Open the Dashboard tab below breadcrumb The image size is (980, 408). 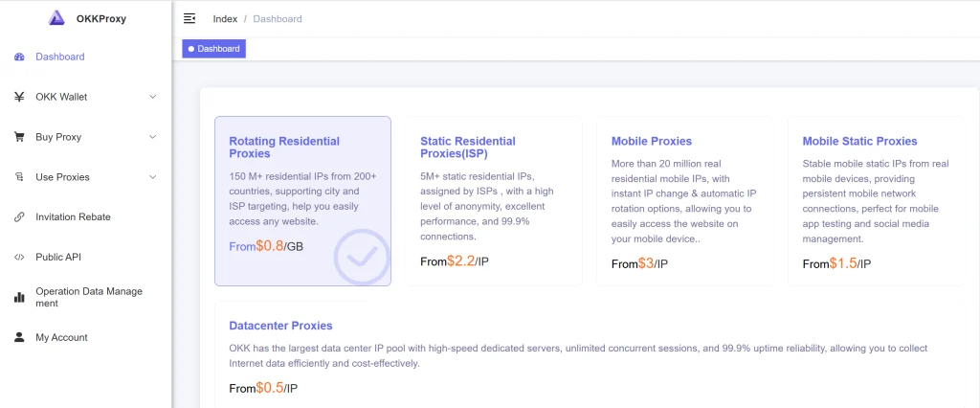[214, 48]
